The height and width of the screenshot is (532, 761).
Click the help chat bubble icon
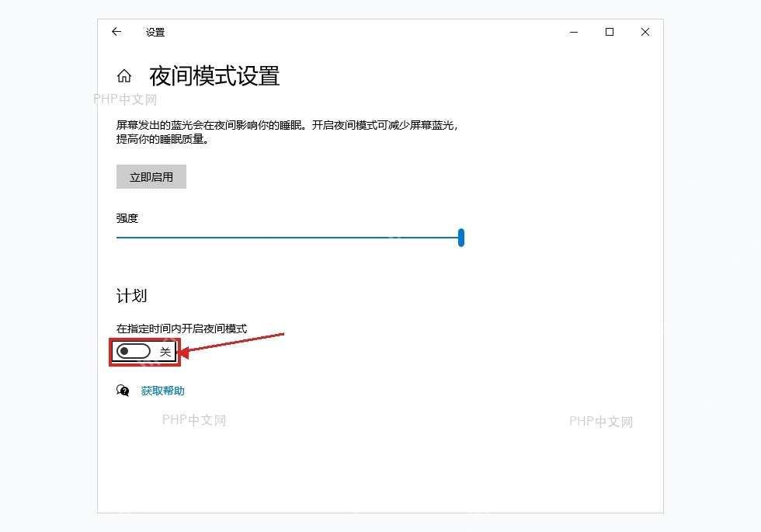(123, 390)
